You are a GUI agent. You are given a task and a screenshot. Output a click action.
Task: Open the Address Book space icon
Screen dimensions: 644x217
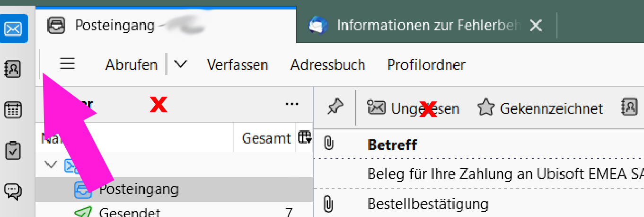(13, 69)
